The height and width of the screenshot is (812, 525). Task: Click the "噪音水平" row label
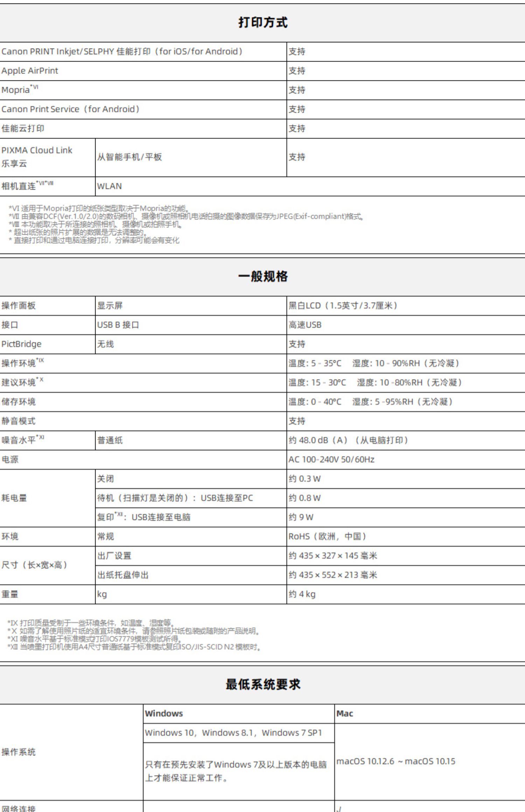(23, 440)
